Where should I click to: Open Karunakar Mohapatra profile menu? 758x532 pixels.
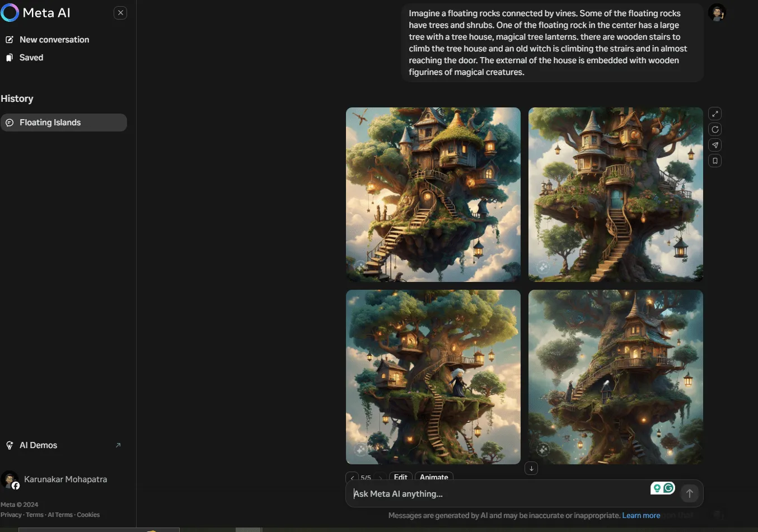(54, 479)
